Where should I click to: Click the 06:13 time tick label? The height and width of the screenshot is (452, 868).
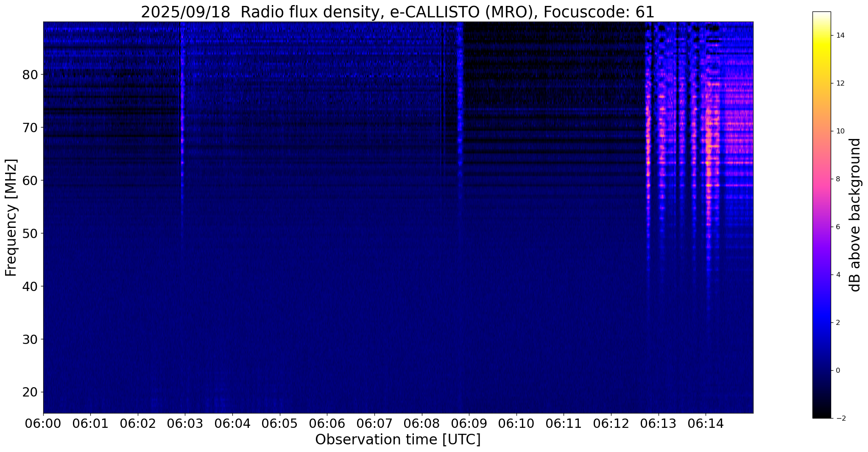659,424
